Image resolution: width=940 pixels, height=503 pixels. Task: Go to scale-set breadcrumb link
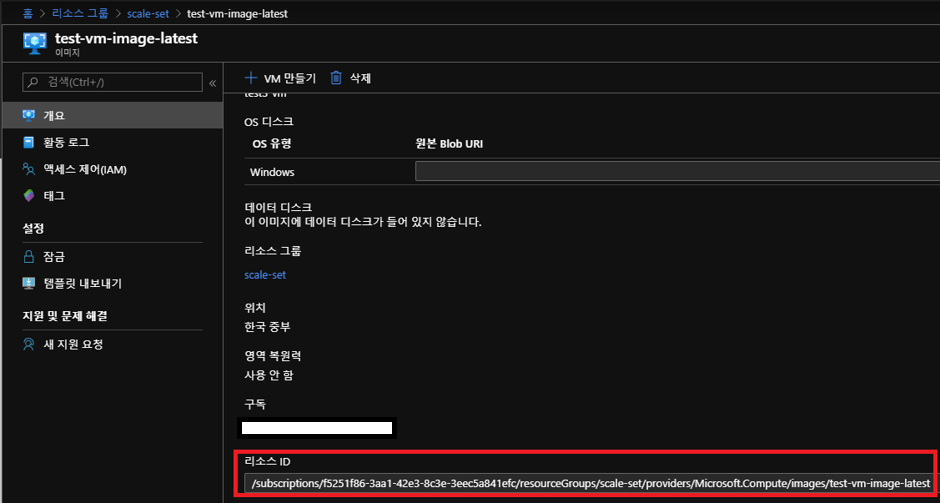pyautogui.click(x=148, y=13)
